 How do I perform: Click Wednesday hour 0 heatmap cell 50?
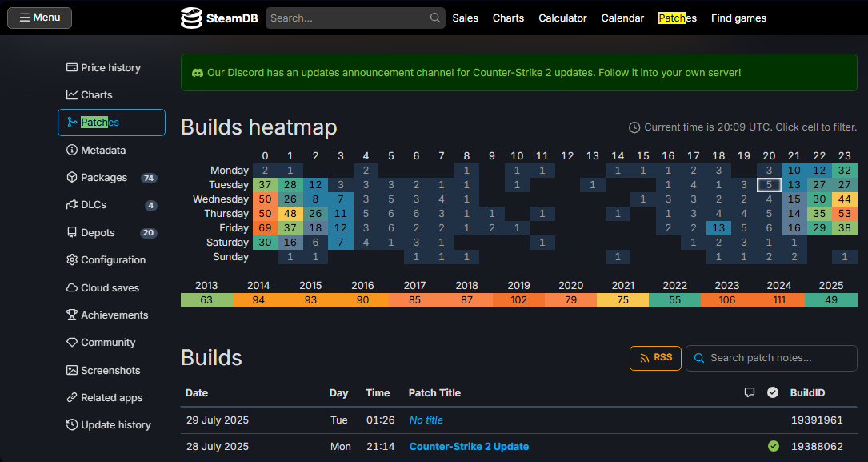coord(265,199)
